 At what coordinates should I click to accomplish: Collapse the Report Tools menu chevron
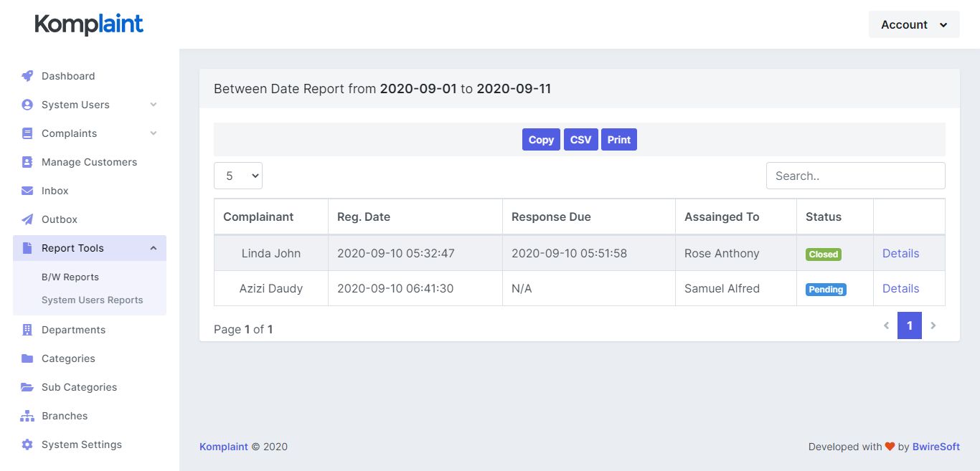click(154, 248)
